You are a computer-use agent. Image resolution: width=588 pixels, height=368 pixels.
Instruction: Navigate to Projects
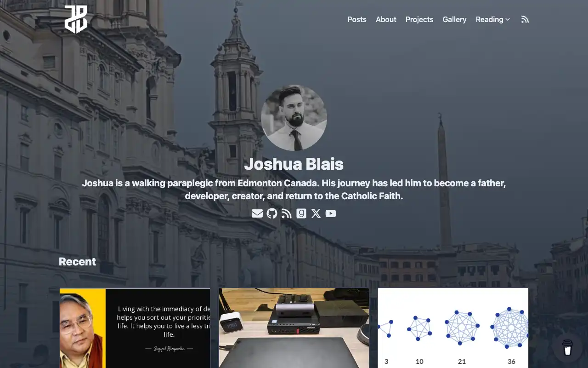pos(419,19)
